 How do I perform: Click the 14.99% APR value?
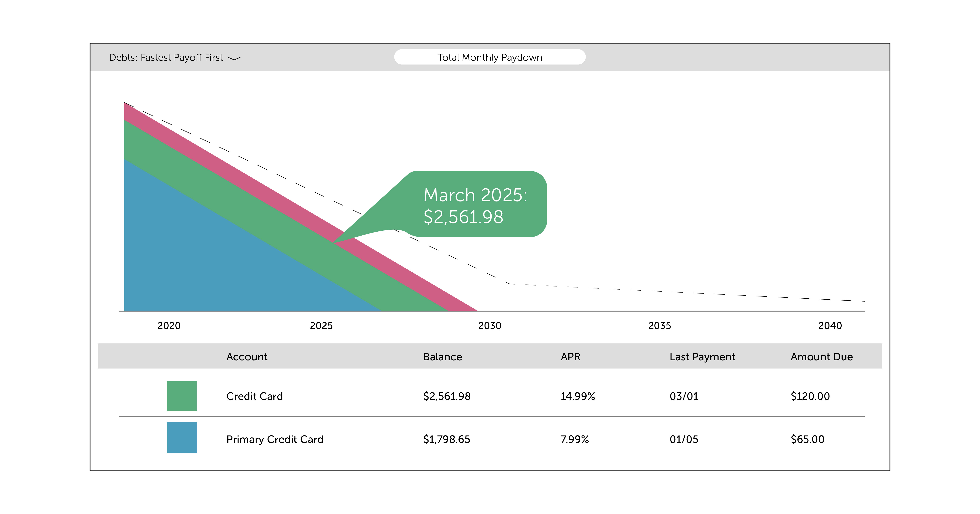tap(577, 396)
